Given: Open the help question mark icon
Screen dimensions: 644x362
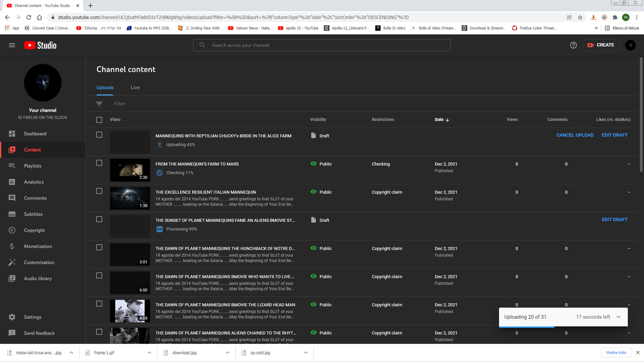Looking at the screenshot, I should (573, 45).
